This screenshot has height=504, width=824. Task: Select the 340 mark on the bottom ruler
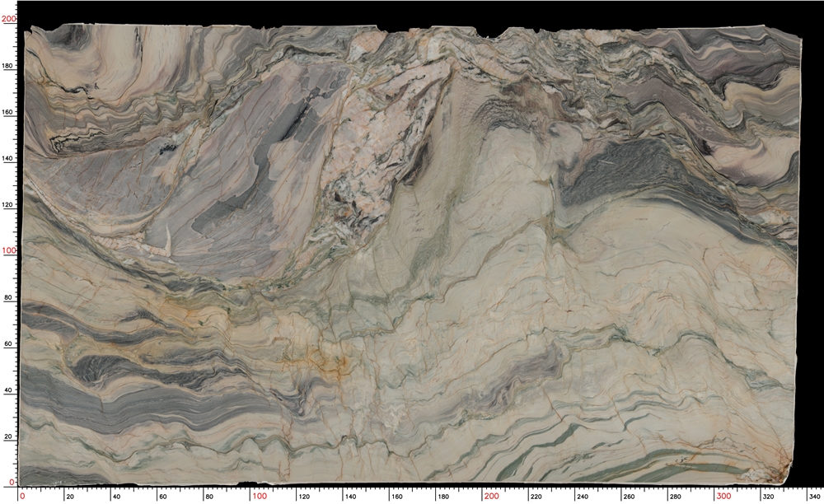(x=815, y=497)
